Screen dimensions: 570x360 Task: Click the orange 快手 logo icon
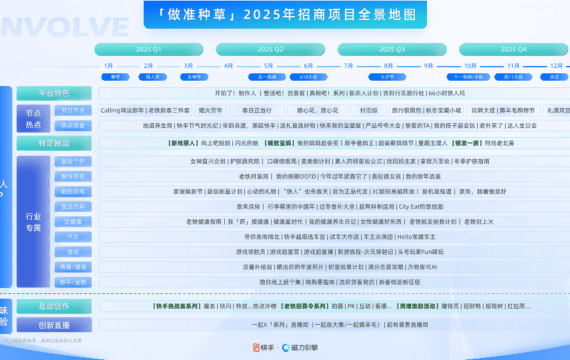point(256,348)
